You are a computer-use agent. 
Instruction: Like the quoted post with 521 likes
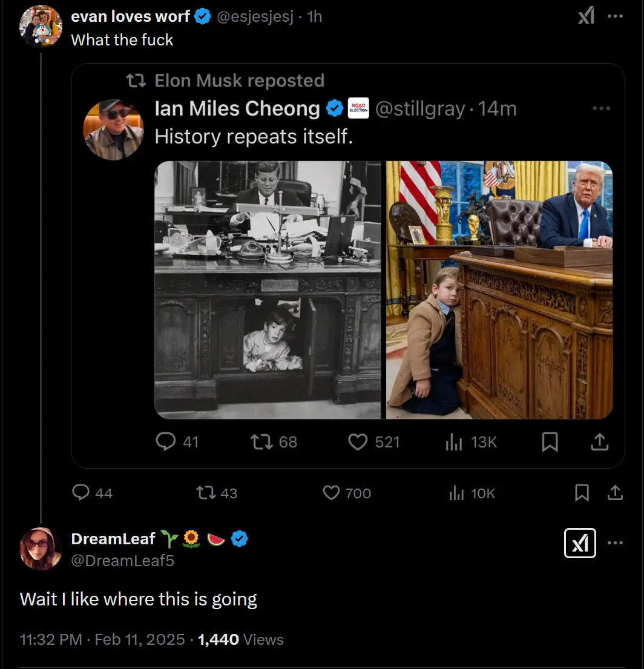(x=373, y=441)
